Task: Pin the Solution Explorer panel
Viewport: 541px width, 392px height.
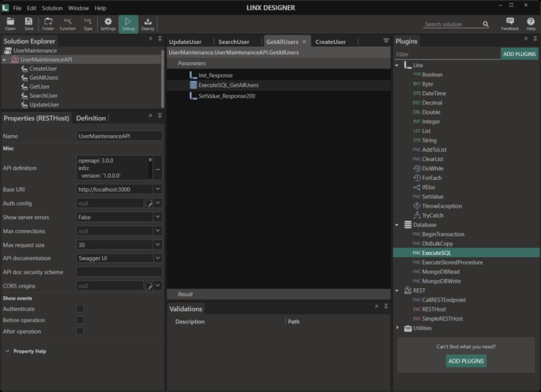Action: point(160,39)
